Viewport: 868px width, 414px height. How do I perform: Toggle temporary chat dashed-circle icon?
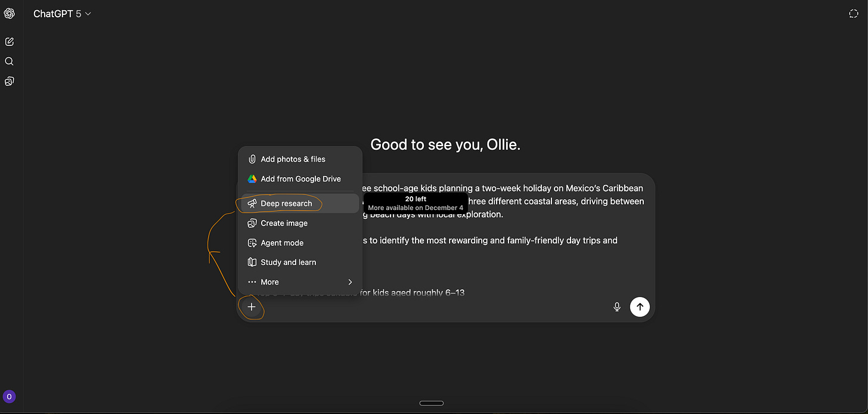(854, 14)
